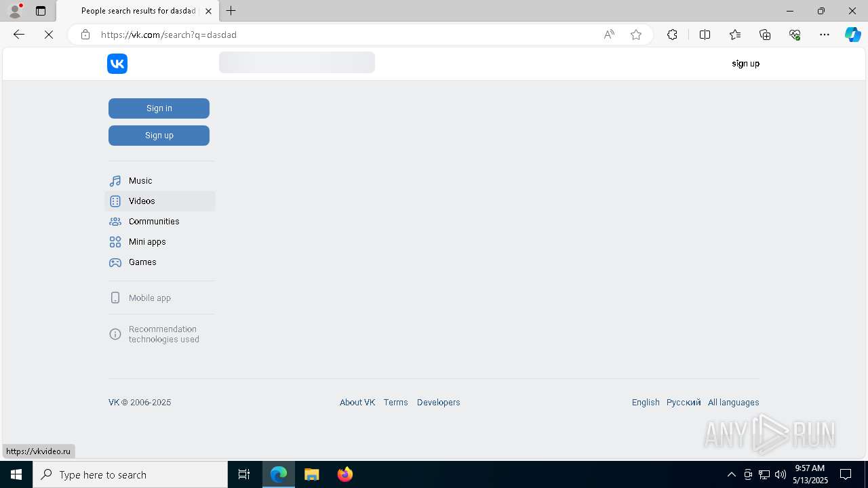Open the browser profile icon

coord(15,11)
